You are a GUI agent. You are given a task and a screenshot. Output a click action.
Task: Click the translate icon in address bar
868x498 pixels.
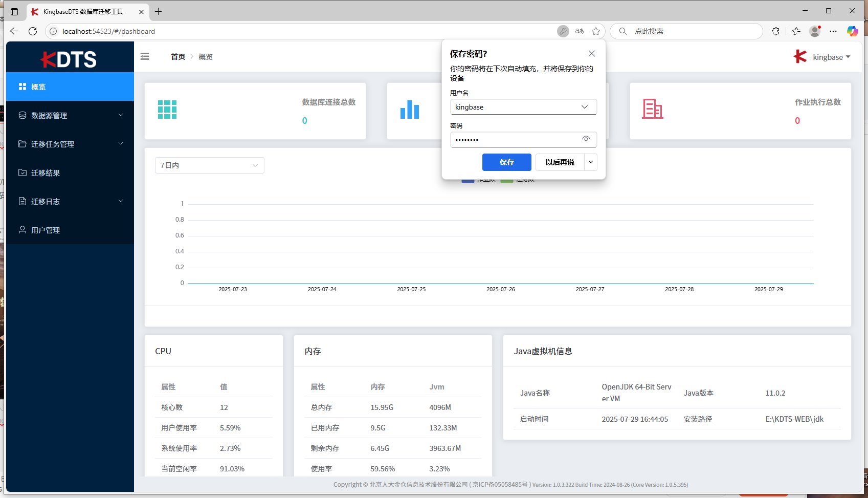(580, 31)
